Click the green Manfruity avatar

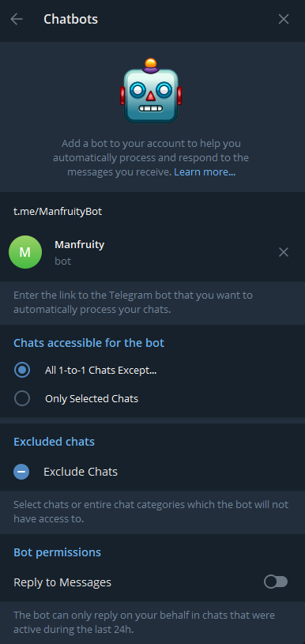click(x=25, y=252)
